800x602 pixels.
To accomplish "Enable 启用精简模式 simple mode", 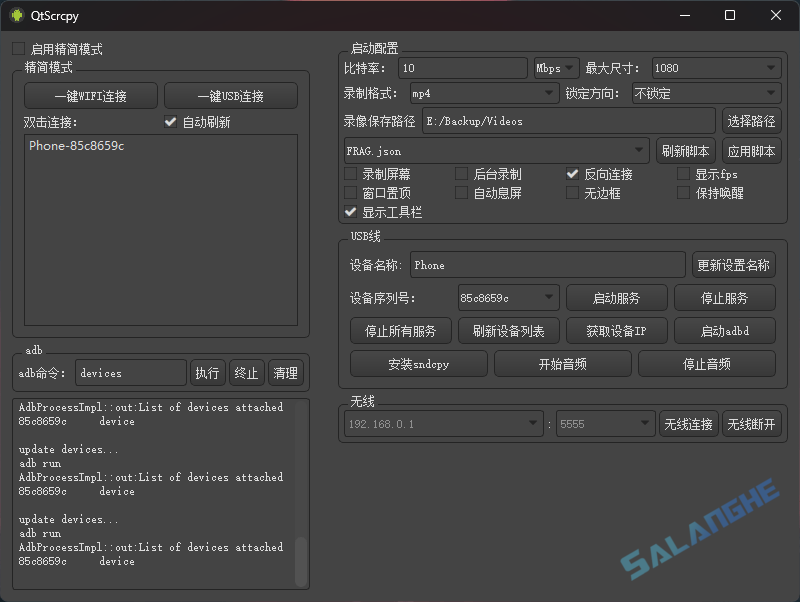I will 17,47.
